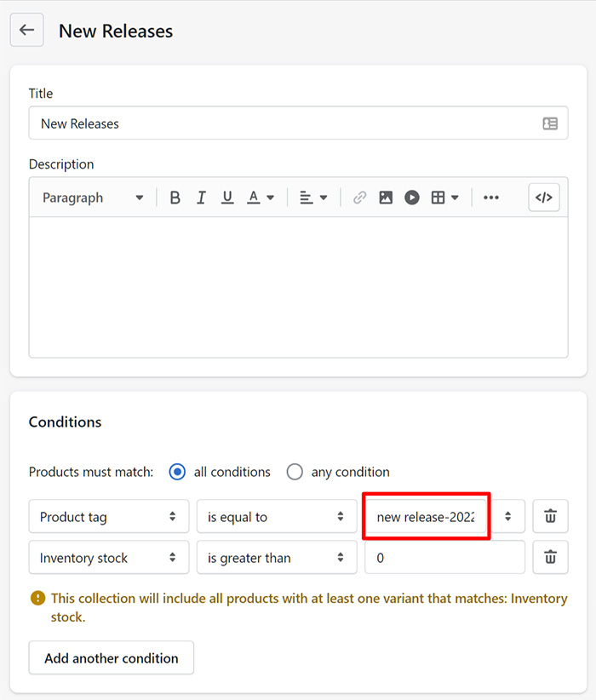Open the text color picker
596x700 pixels.
pyautogui.click(x=261, y=198)
